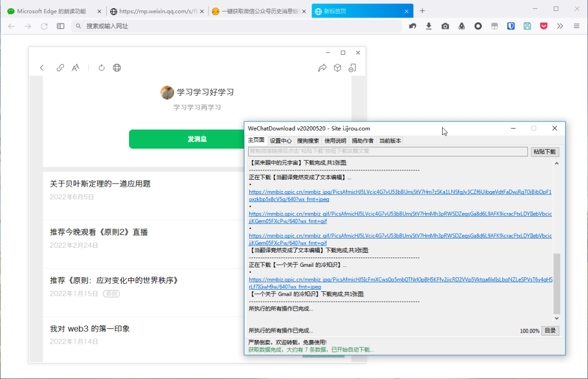Click the green save disk extension icon
Viewport: 588px width, 379px height.
pos(527,26)
